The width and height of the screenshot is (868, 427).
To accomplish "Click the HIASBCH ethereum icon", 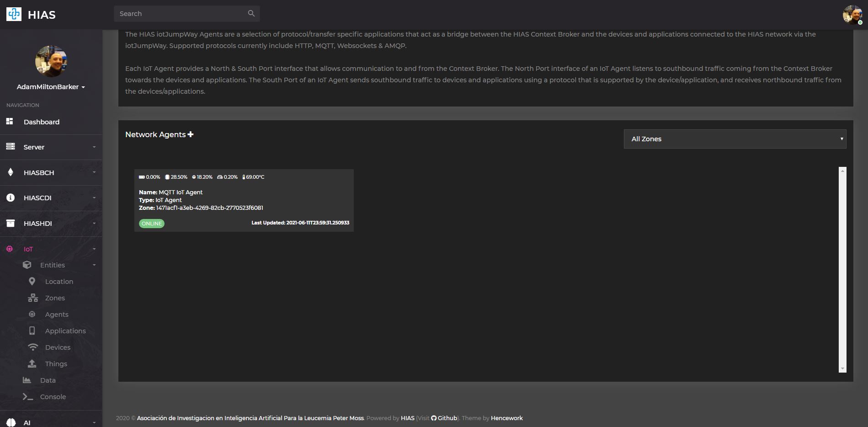I will (x=10, y=172).
